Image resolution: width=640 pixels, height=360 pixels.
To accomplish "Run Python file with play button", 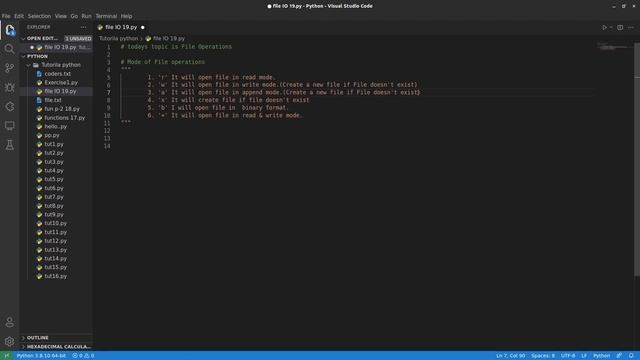I will (x=604, y=27).
